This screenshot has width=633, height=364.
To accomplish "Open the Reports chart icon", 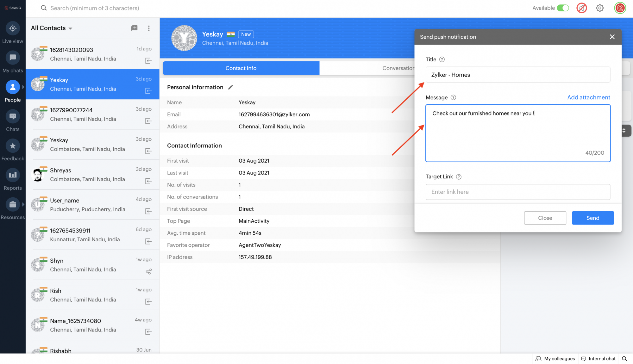I will pos(13,175).
